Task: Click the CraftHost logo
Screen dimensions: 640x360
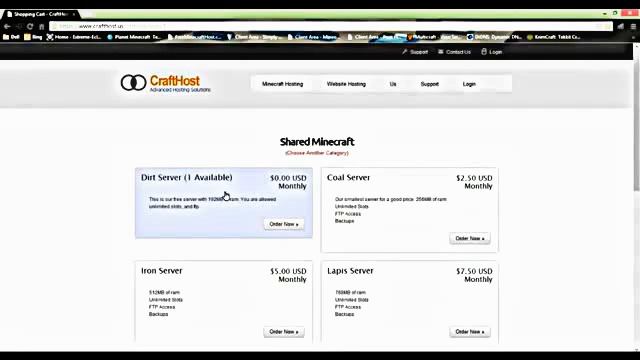Action: point(165,83)
